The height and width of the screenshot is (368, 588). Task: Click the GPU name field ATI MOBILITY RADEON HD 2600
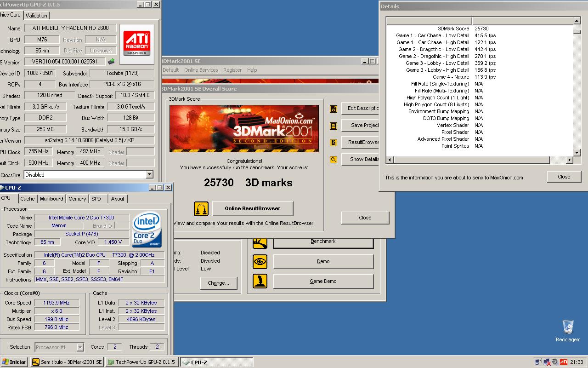tap(71, 28)
